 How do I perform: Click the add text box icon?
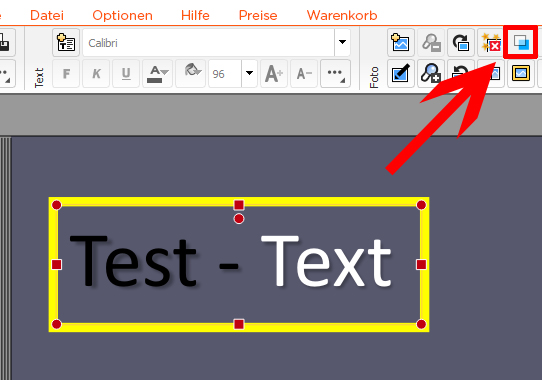tap(66, 43)
